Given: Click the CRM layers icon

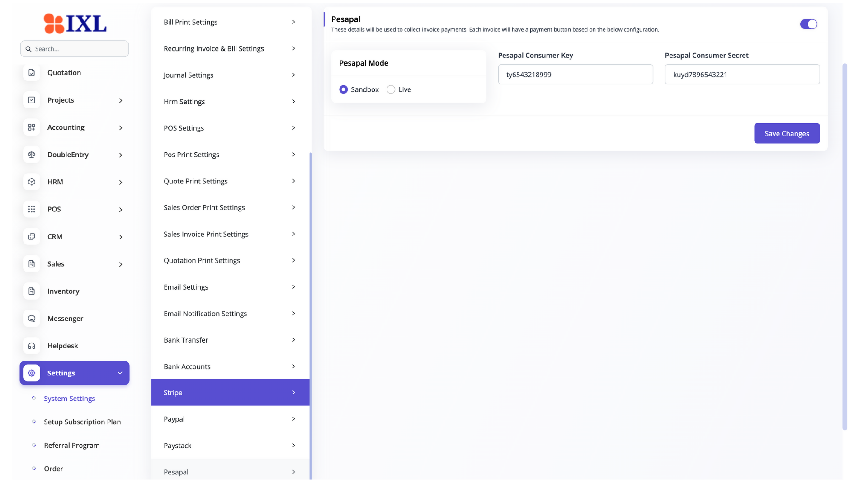Looking at the screenshot, I should tap(32, 237).
